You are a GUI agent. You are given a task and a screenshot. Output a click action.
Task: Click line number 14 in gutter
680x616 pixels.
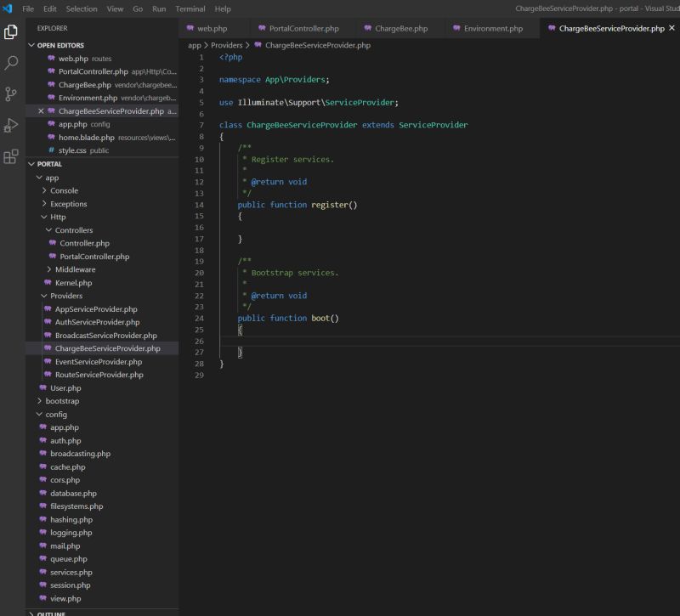click(199, 205)
